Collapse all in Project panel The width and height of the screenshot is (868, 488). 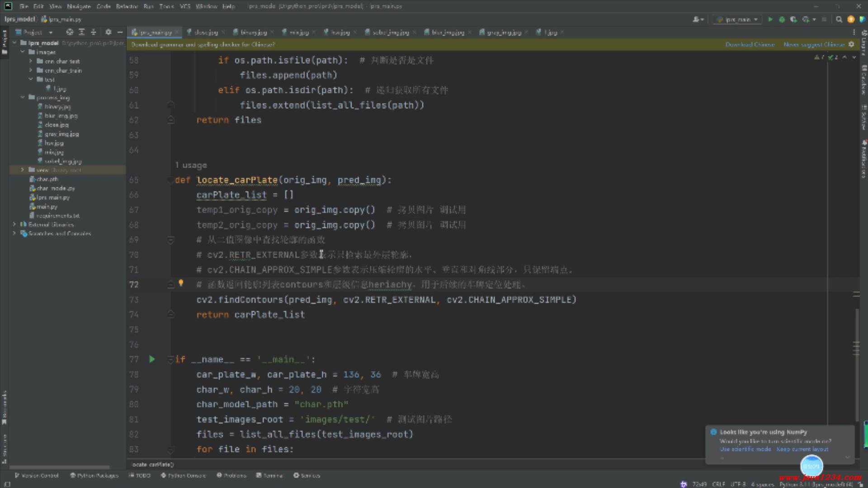click(x=94, y=32)
